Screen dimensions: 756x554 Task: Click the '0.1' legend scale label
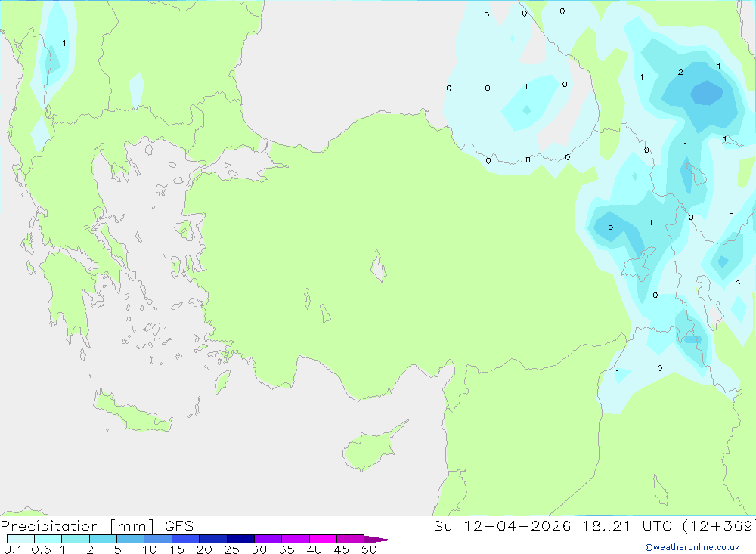pos(14,549)
